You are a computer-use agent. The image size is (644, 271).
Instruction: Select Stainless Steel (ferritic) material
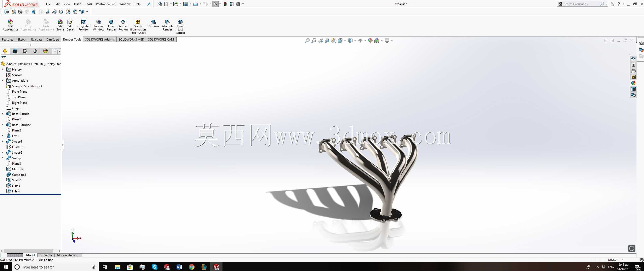pyautogui.click(x=27, y=86)
